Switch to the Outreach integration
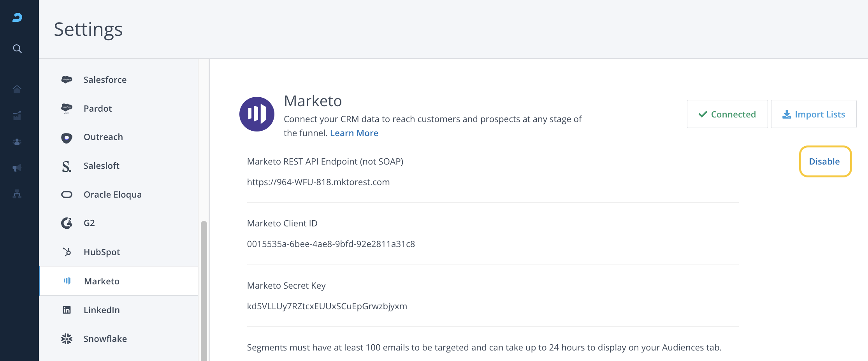 (119, 137)
